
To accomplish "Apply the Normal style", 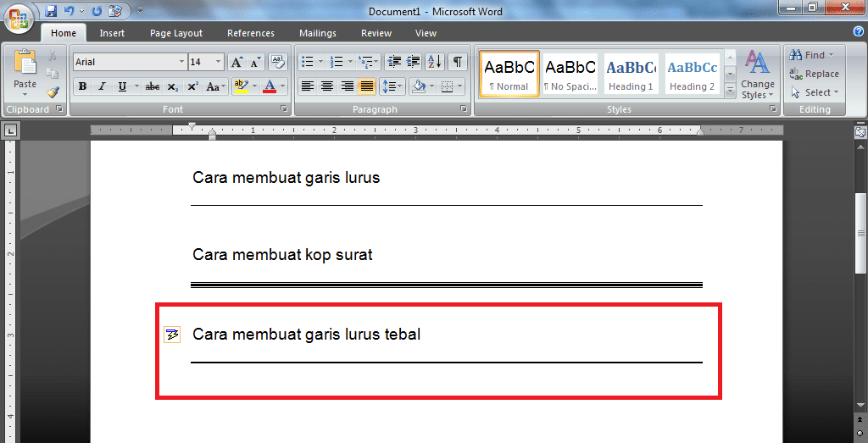I will [509, 74].
